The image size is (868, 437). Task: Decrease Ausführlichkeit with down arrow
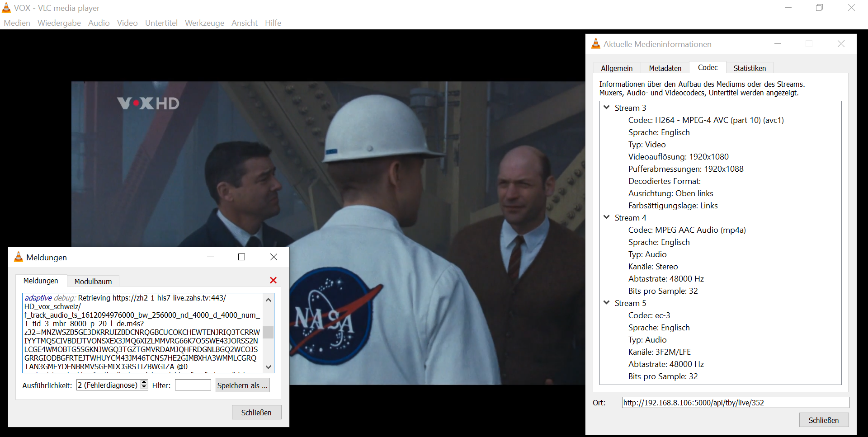[x=144, y=388]
